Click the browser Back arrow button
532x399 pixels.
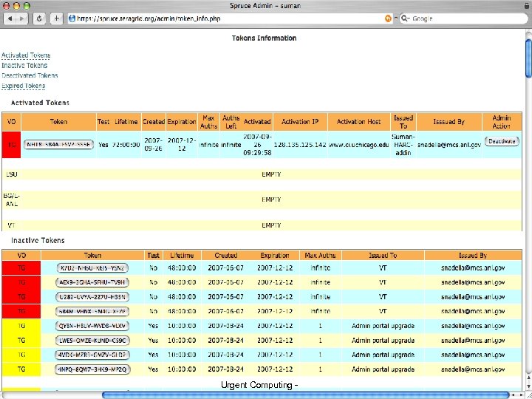point(10,18)
